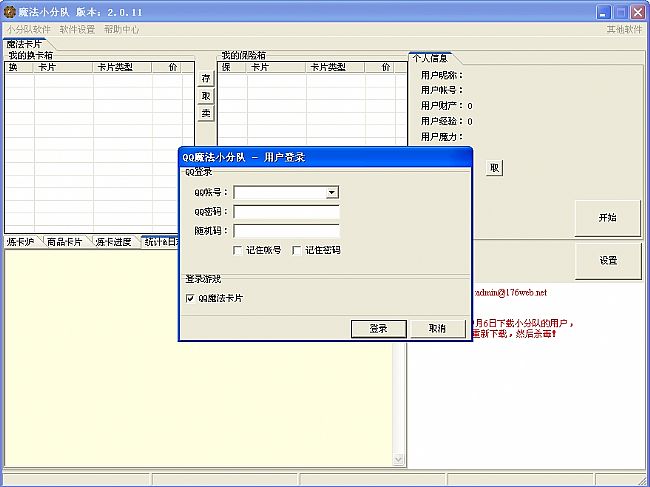Click the admin@176web.net email text
Image resolution: width=650 pixels, height=487 pixels.
(x=511, y=293)
